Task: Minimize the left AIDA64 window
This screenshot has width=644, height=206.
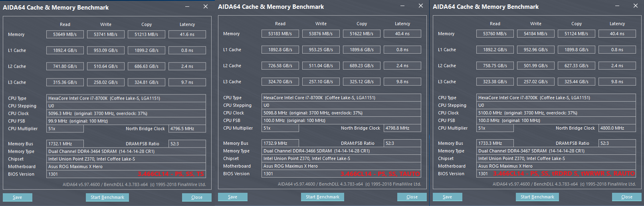Action: 188,7
